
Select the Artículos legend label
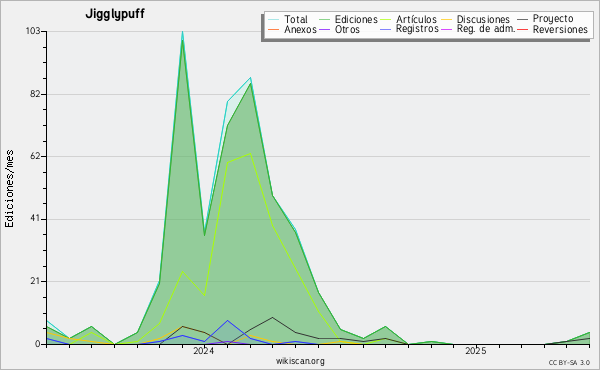(416, 19)
